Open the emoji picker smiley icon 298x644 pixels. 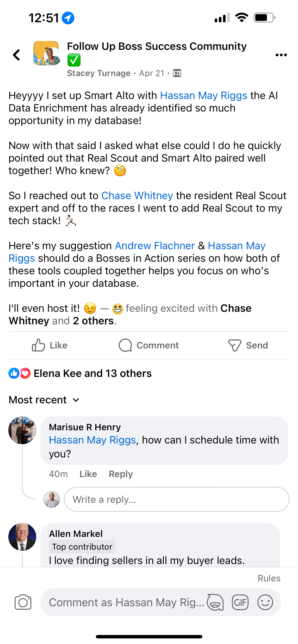[265, 602]
